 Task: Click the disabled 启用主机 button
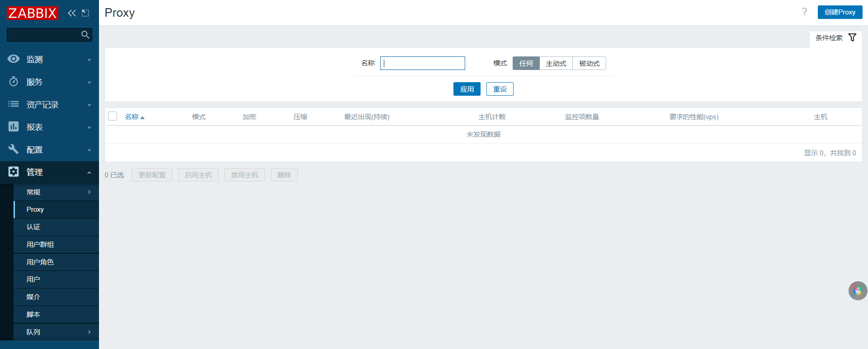pyautogui.click(x=198, y=175)
